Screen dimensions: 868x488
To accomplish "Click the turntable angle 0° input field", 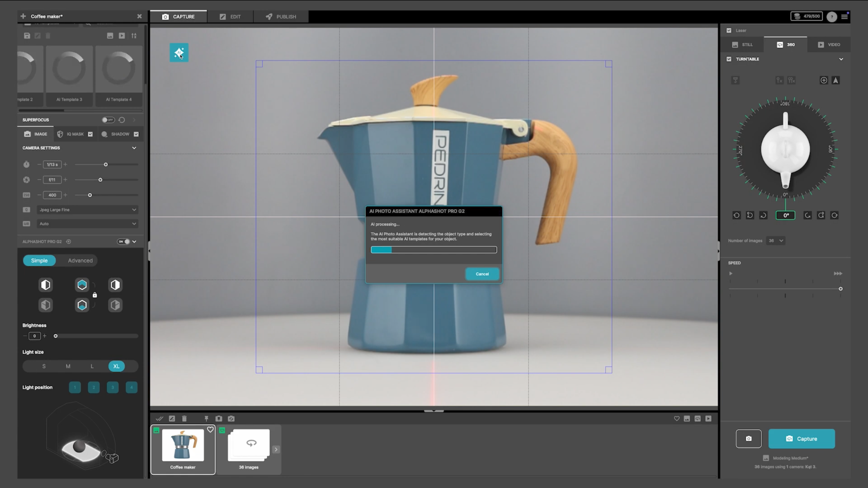I will (786, 216).
